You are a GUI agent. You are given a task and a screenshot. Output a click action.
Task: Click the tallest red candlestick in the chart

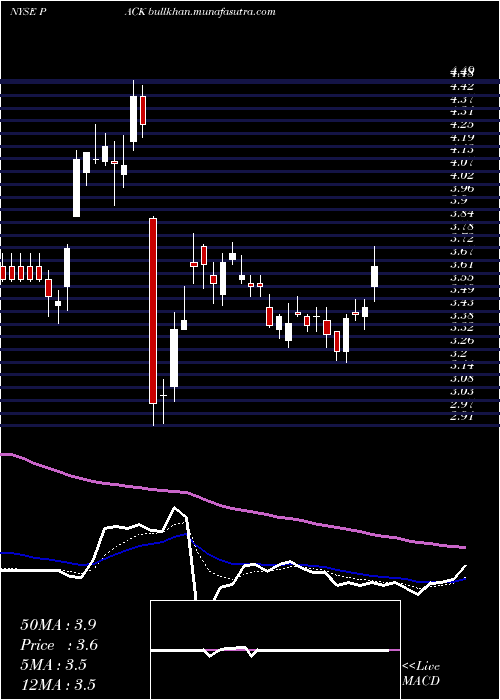153,311
